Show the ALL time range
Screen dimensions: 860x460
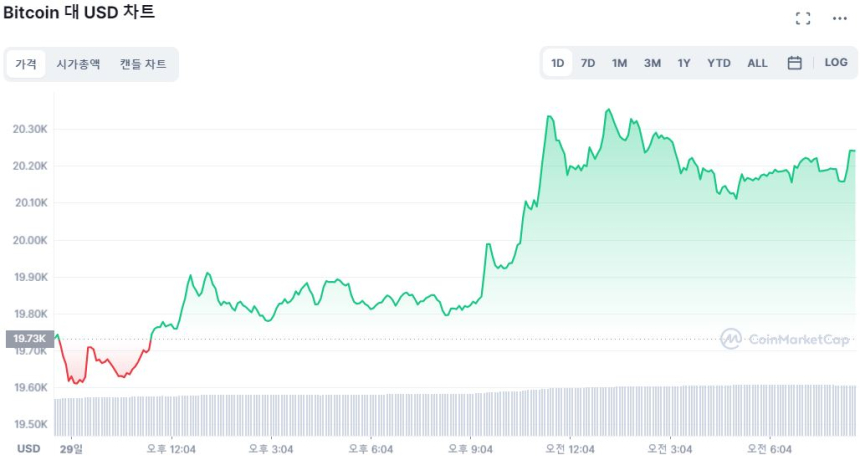click(757, 63)
